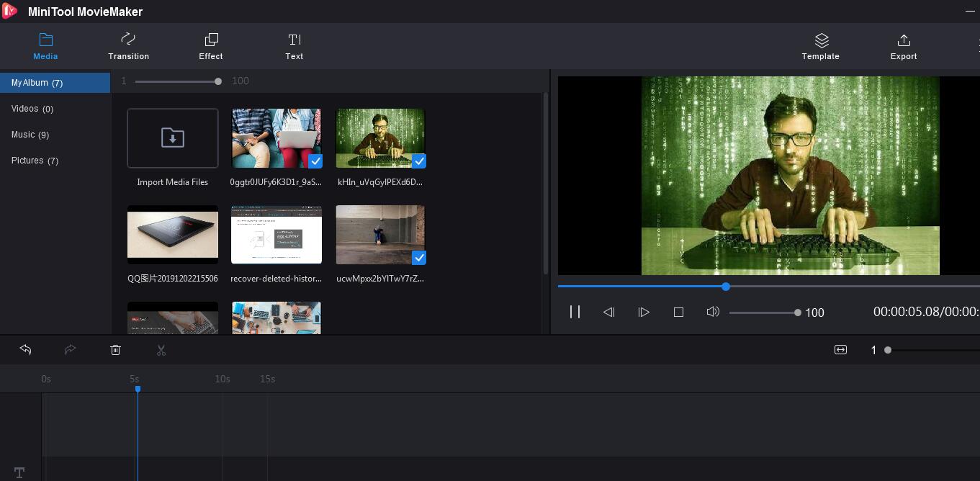
Task: Toggle checkmark on kHIn_uVqGyIPEXd6D thumbnail
Action: tap(418, 161)
